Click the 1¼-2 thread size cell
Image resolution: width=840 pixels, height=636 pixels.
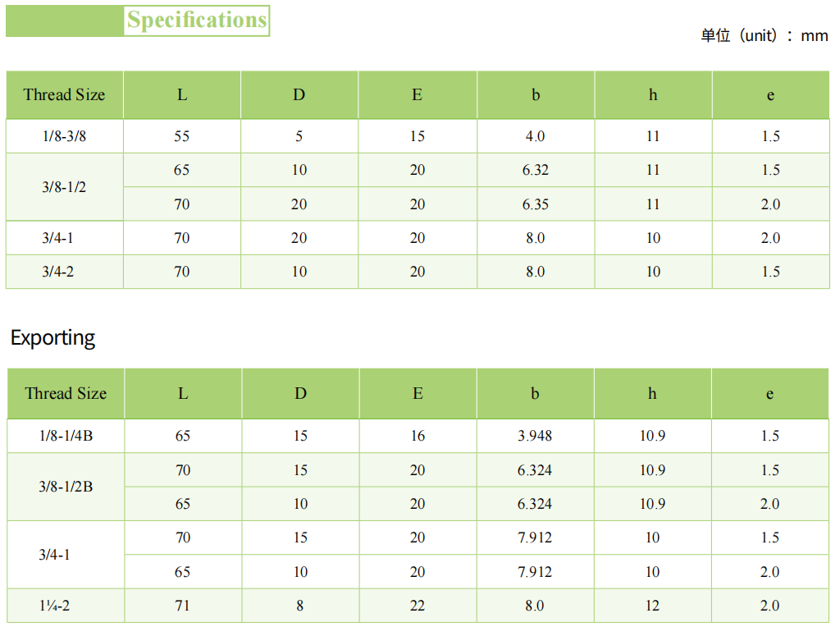[65, 606]
